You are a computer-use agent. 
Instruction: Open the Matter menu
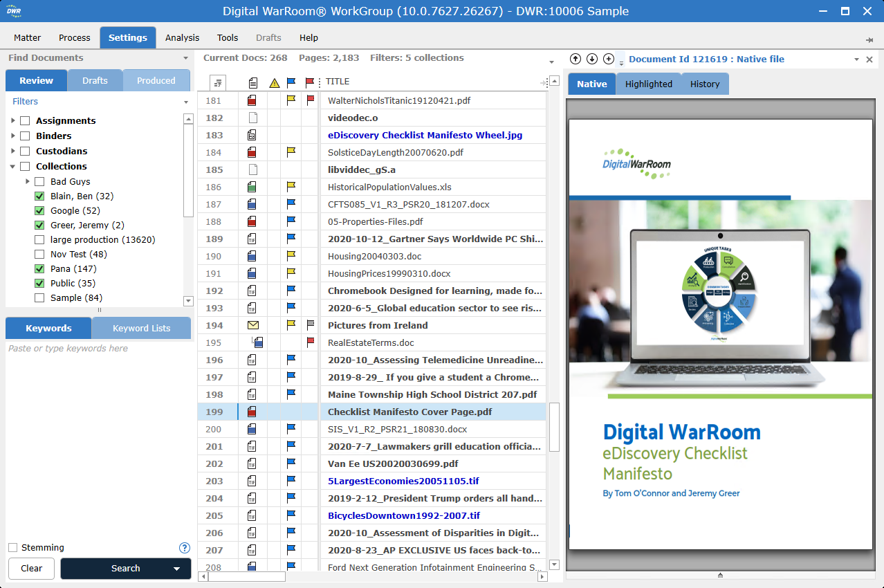point(27,38)
